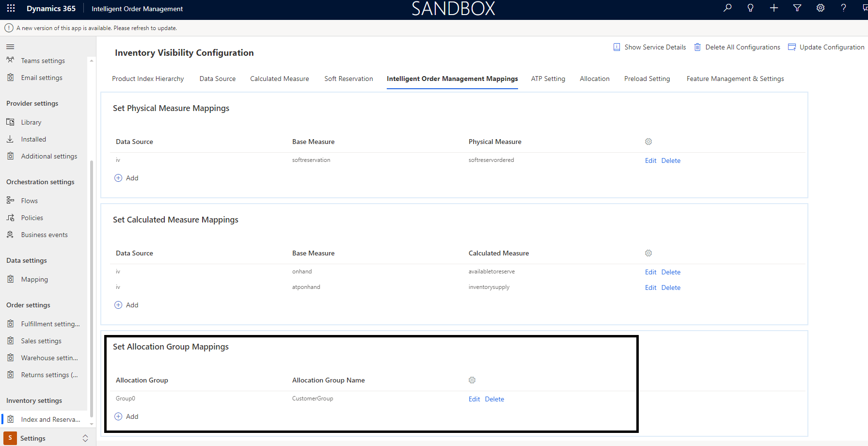Click the Business events icon

(x=10, y=234)
